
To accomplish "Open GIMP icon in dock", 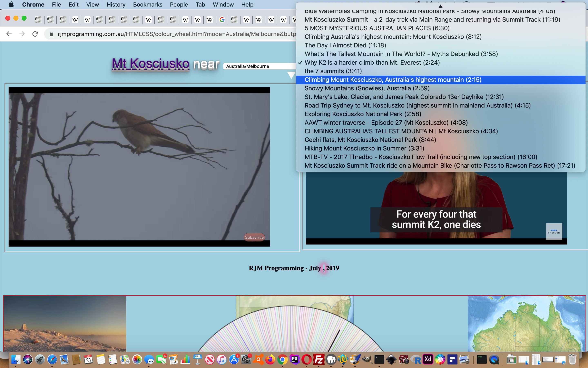I will (367, 359).
